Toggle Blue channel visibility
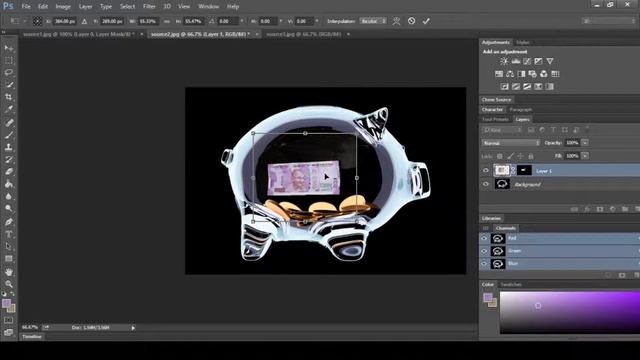The image size is (640, 360). (484, 264)
